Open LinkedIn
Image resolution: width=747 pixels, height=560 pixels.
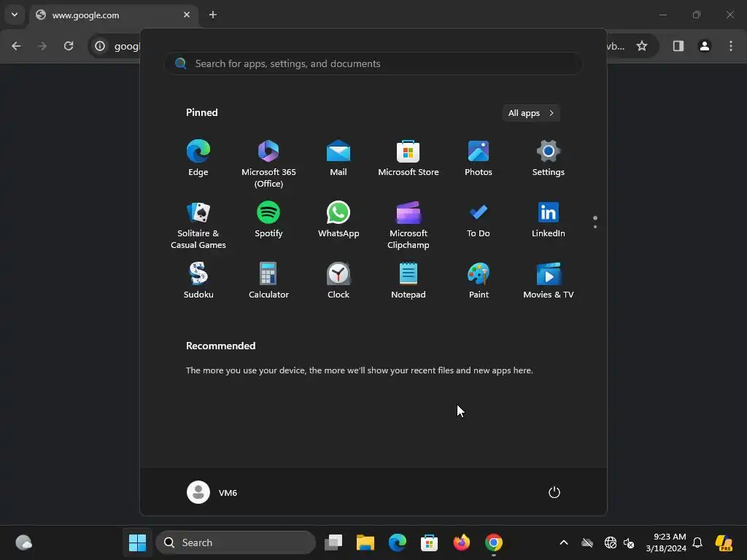click(549, 220)
